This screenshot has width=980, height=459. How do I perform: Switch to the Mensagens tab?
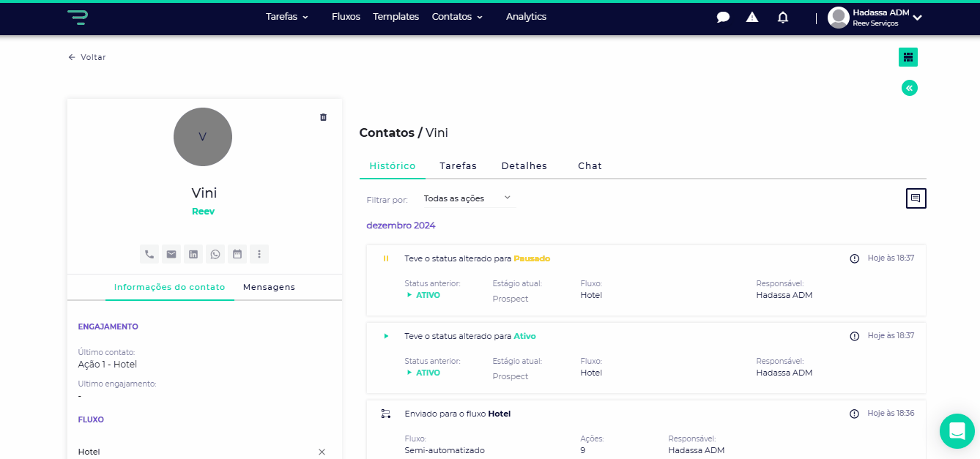coord(269,287)
